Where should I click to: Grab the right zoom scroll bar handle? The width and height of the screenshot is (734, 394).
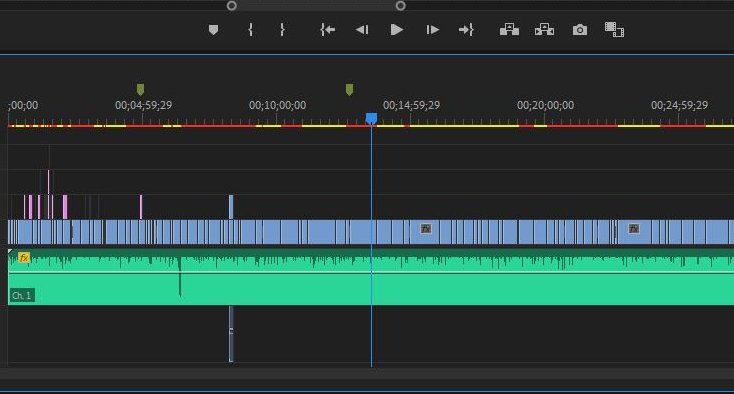pyautogui.click(x=400, y=6)
